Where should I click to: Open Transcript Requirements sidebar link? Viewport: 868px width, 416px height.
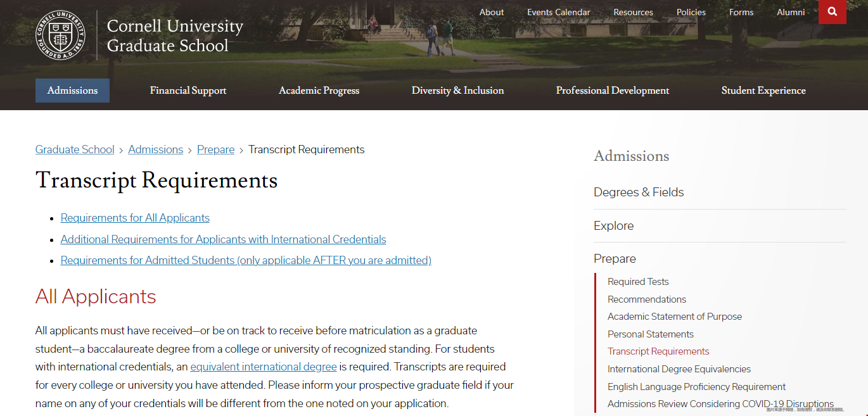point(658,351)
